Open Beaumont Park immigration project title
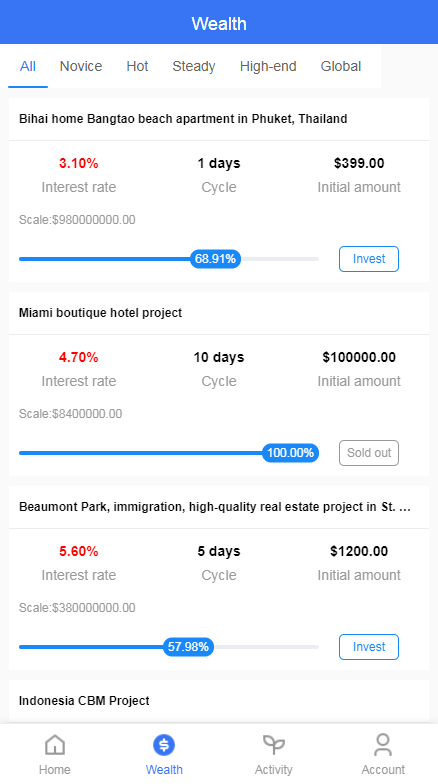This screenshot has height=784, width=438. [x=215, y=507]
